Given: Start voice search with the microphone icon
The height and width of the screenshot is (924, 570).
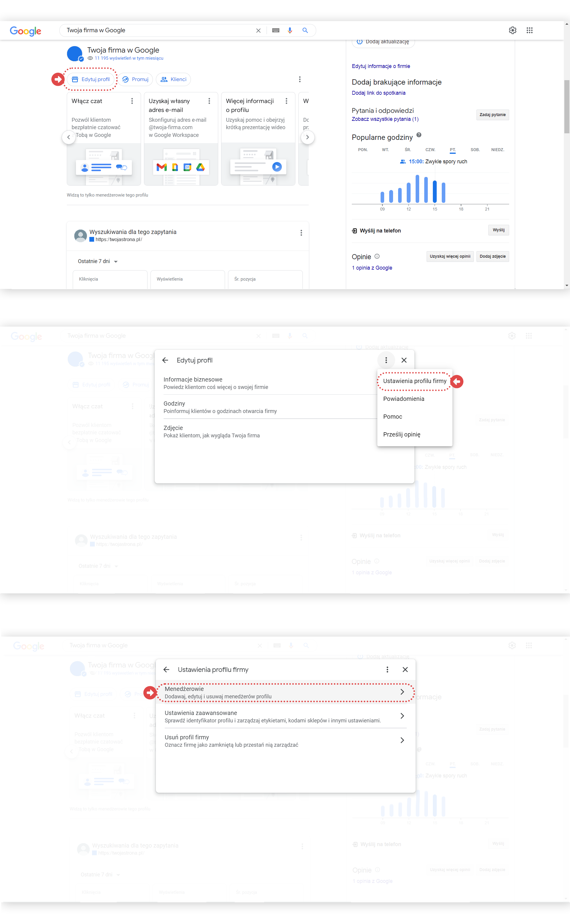Looking at the screenshot, I should tap(290, 31).
